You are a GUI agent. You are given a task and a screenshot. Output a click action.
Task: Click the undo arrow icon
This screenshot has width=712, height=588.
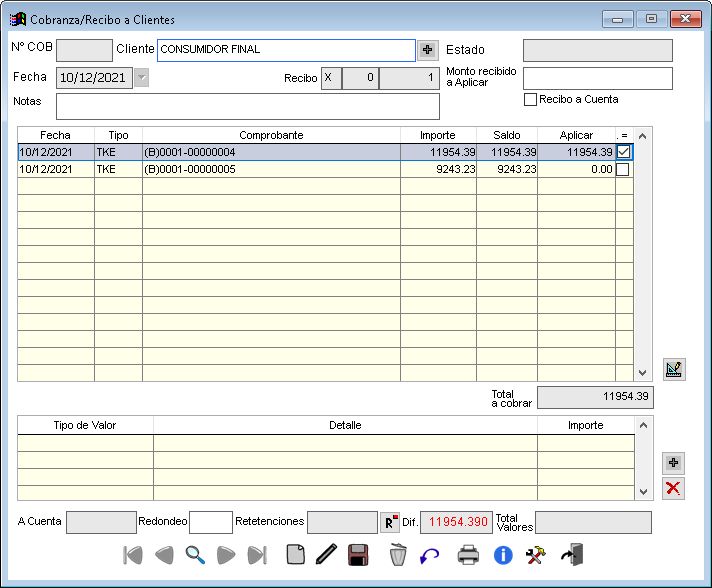430,555
